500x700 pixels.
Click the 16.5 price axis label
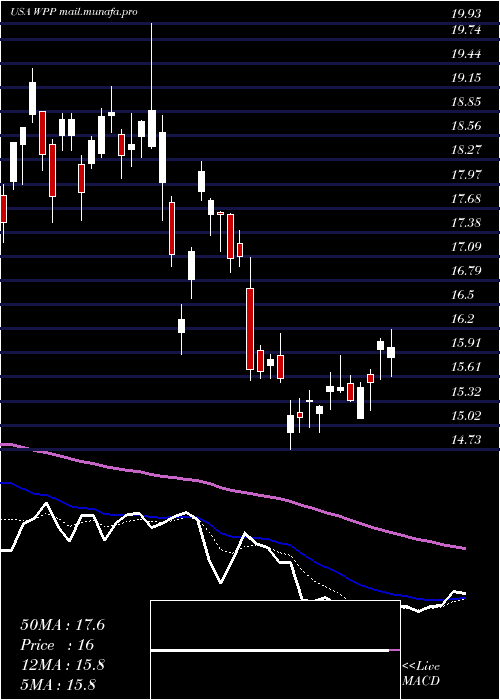pos(462,295)
